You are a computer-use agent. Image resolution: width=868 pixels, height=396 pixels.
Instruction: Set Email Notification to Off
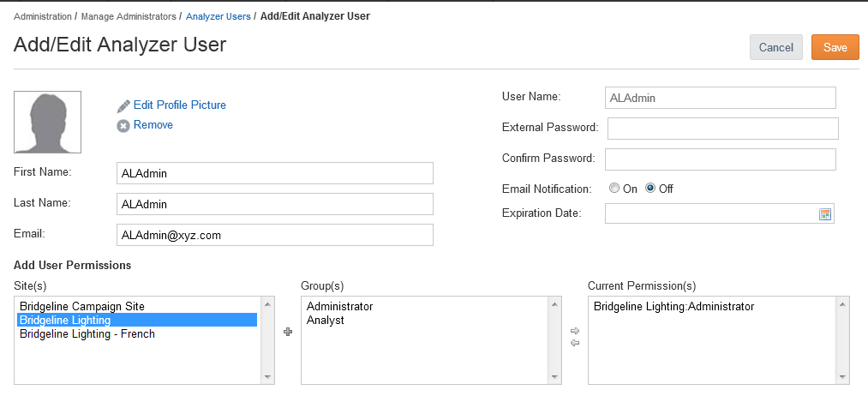[650, 189]
